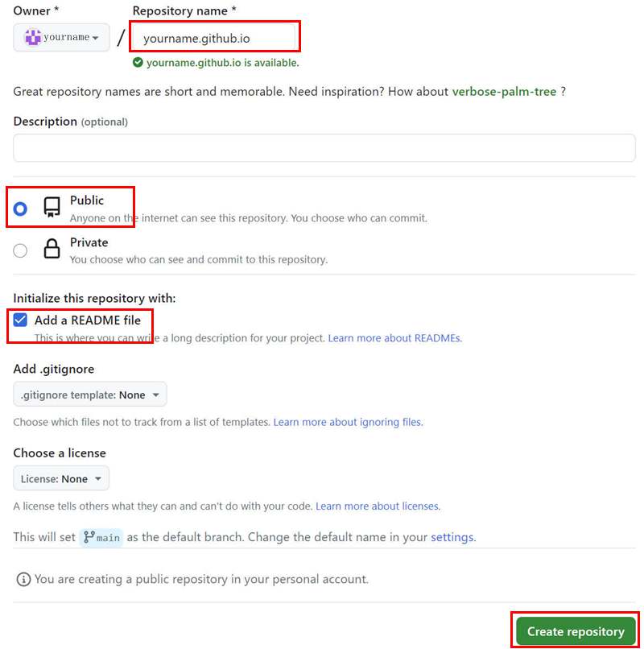This screenshot has height=649, width=644.
Task: Click into the Description text field
Action: tap(324, 148)
